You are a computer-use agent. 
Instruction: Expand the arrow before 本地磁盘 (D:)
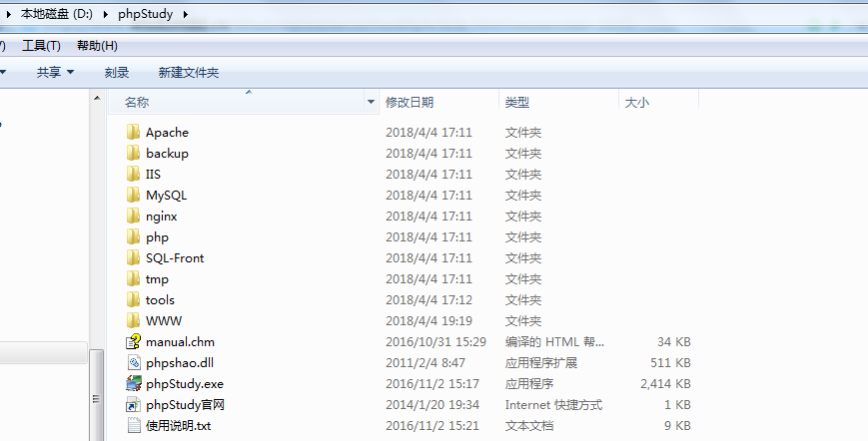click(9, 14)
